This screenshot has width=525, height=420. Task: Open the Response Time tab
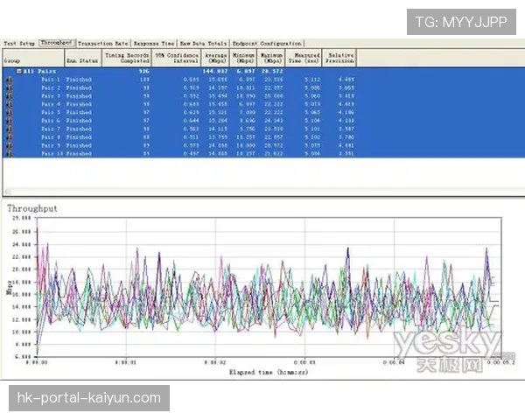[154, 42]
